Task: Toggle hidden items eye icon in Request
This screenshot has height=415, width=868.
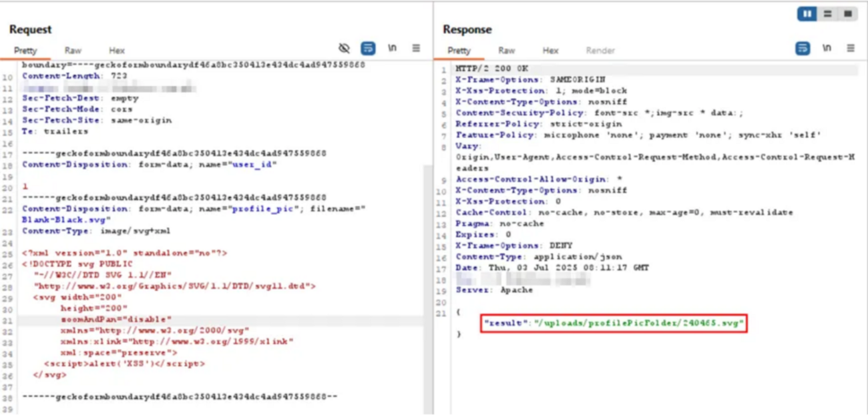Action: (344, 48)
